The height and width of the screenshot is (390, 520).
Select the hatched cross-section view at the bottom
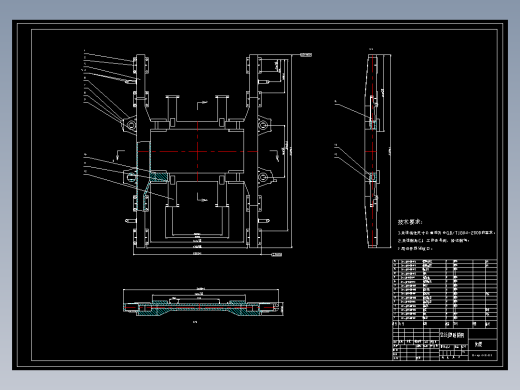coord(203,303)
